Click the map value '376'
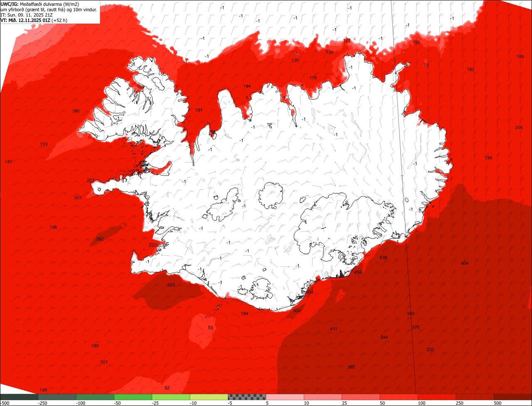The image size is (532, 406). pos(416,327)
